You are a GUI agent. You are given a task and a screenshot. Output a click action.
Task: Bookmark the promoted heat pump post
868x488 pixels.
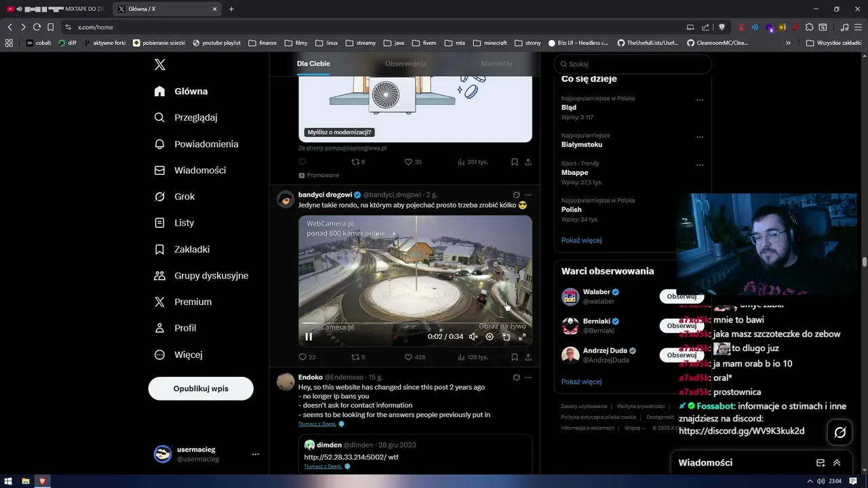tap(515, 162)
